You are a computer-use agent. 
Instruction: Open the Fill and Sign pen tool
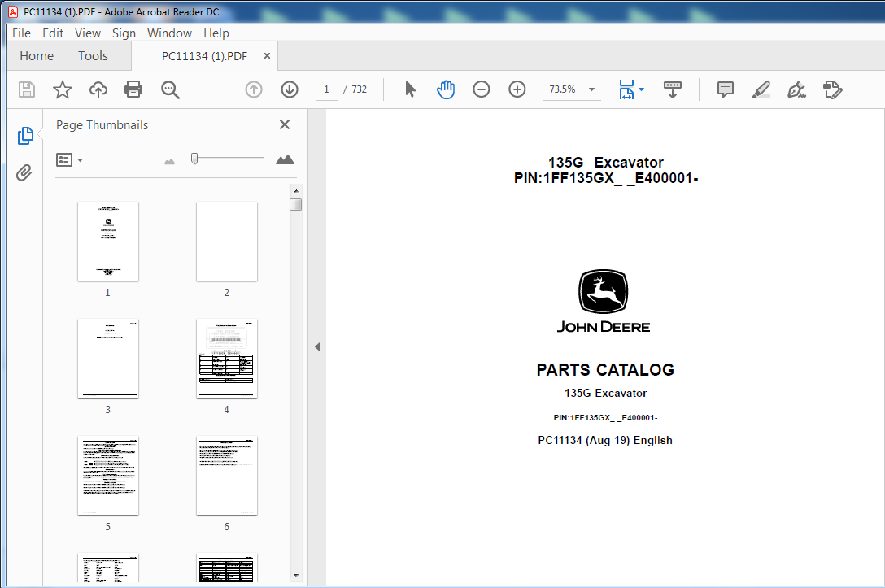click(796, 89)
